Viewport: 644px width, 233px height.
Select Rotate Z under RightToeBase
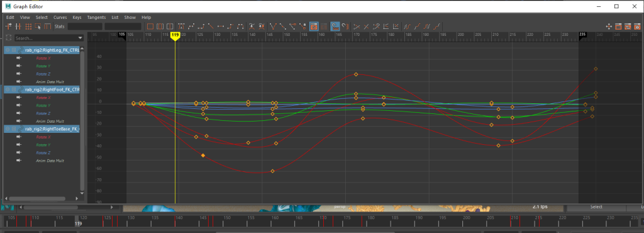click(x=43, y=152)
